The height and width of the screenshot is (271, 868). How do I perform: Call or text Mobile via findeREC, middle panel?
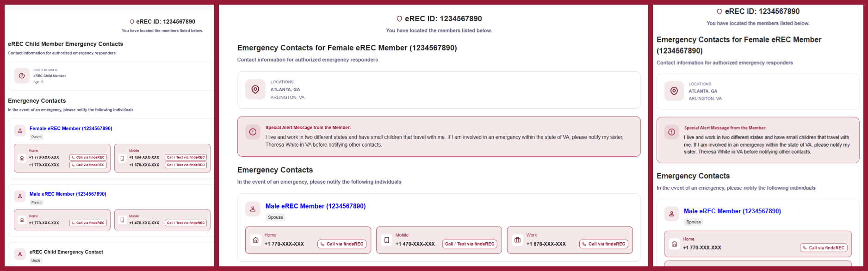coord(470,244)
